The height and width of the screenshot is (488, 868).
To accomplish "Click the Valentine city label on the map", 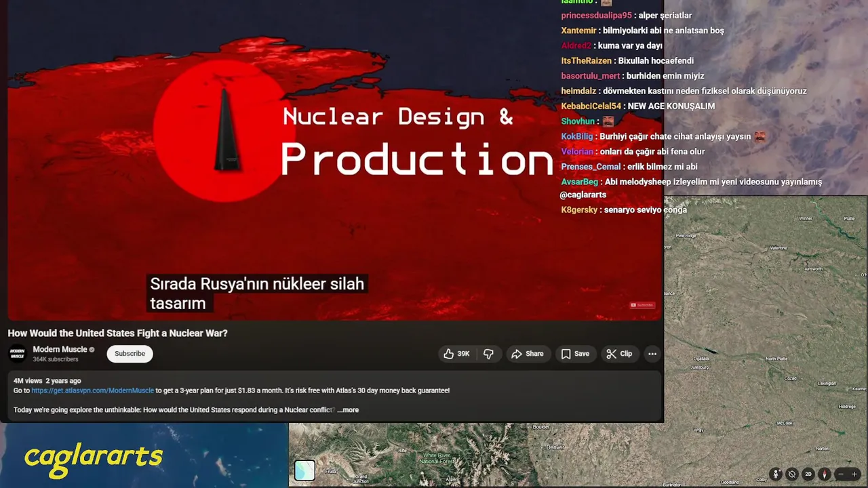I will 778,248.
